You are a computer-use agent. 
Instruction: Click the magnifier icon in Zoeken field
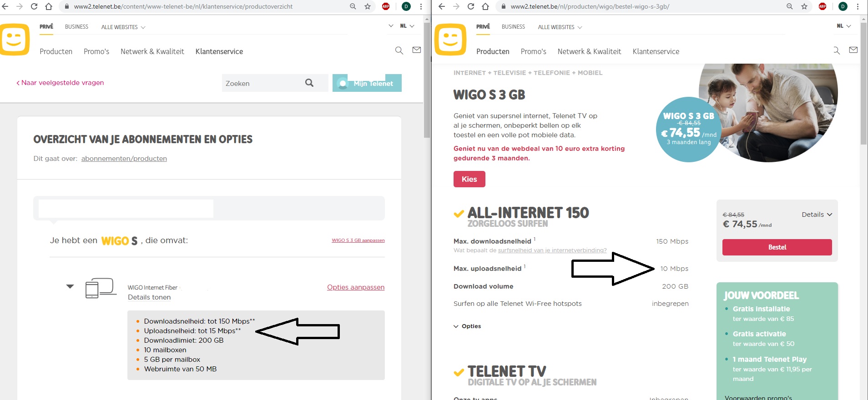tap(309, 83)
